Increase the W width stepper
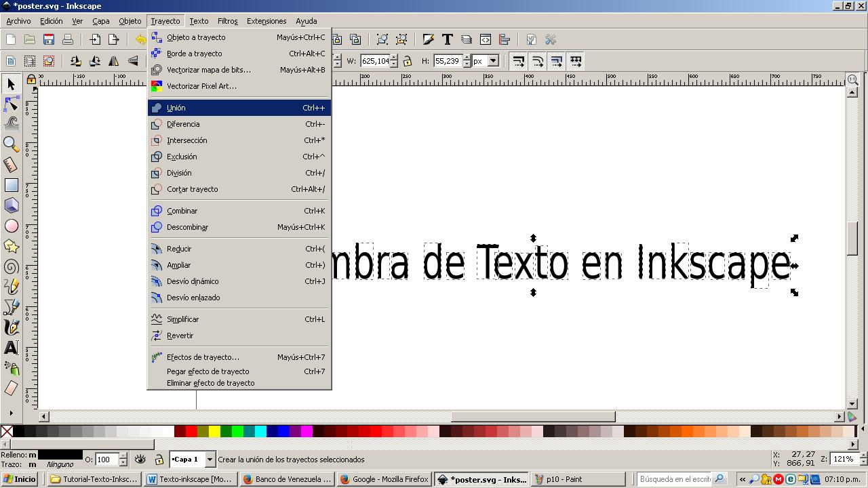Viewport: 868px width, 488px height. click(x=394, y=58)
